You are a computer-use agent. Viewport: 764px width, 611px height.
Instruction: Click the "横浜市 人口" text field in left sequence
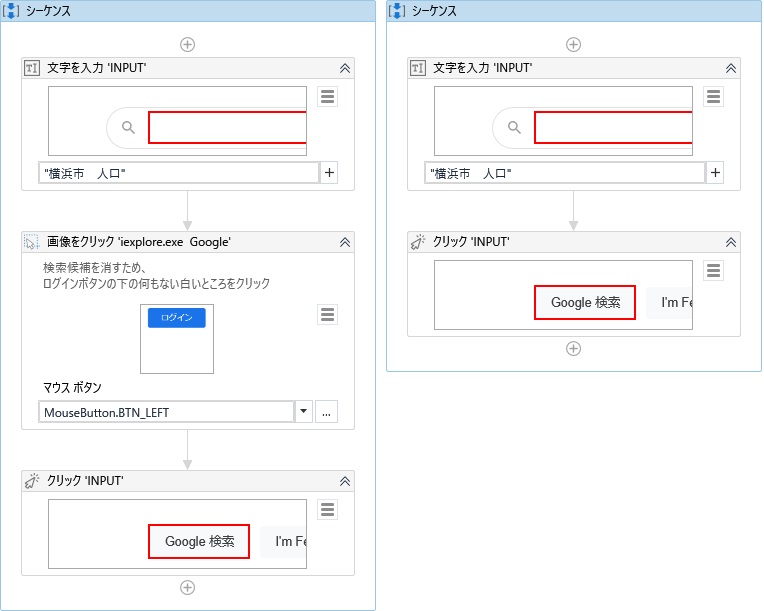(178, 173)
